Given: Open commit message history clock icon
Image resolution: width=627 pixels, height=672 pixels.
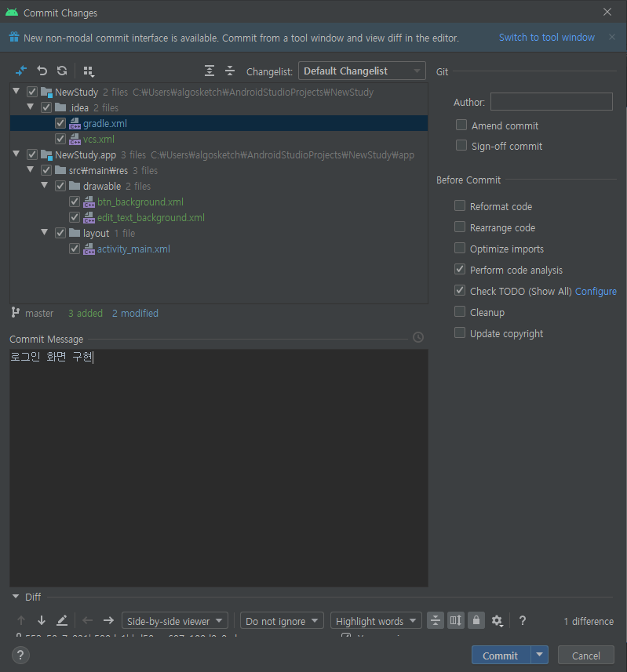Looking at the screenshot, I should coord(418,337).
